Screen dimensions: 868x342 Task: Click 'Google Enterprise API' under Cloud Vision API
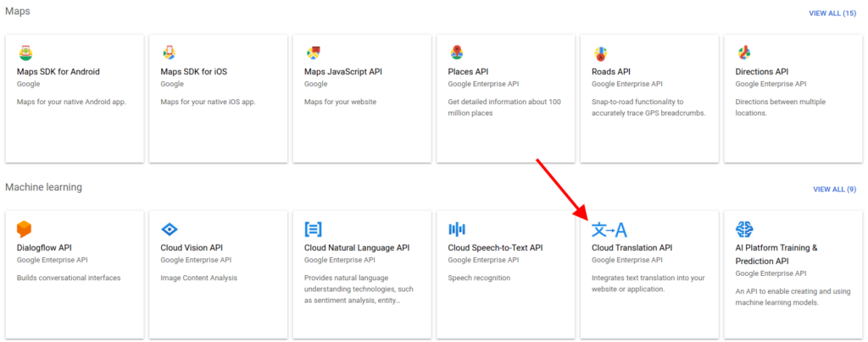click(x=196, y=260)
